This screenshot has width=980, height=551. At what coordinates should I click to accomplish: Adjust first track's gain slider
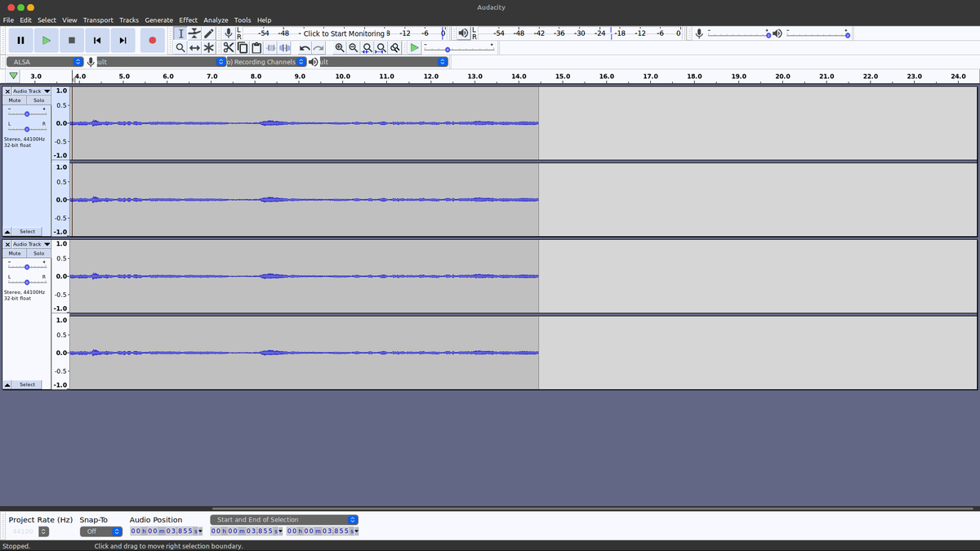[27, 113]
